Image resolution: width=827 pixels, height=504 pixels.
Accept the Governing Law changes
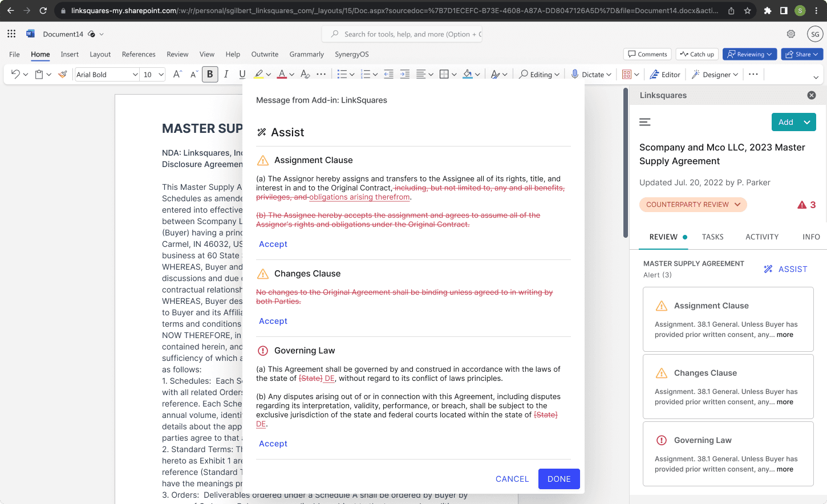273,444
